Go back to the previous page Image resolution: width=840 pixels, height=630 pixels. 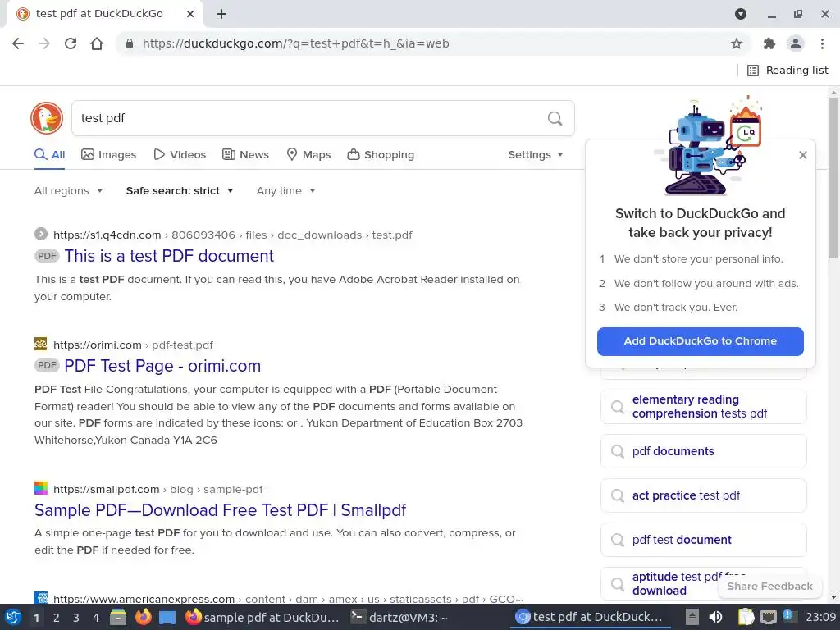pos(18,43)
